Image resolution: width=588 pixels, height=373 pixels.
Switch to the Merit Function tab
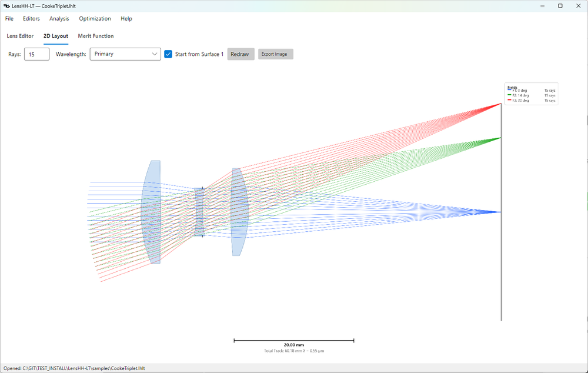(96, 36)
